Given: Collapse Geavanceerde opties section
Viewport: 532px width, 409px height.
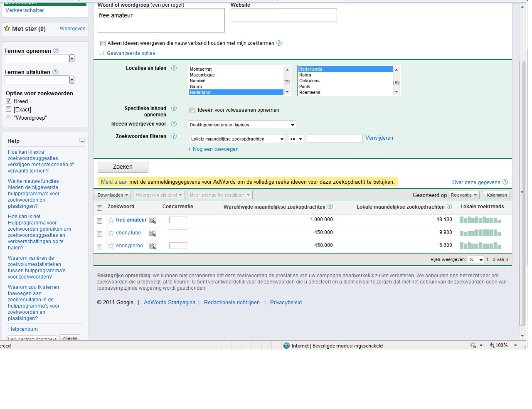Looking at the screenshot, I should click(101, 53).
